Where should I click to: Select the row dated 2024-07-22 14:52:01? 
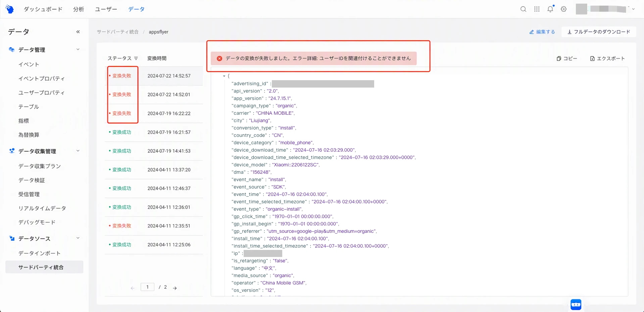(154, 95)
